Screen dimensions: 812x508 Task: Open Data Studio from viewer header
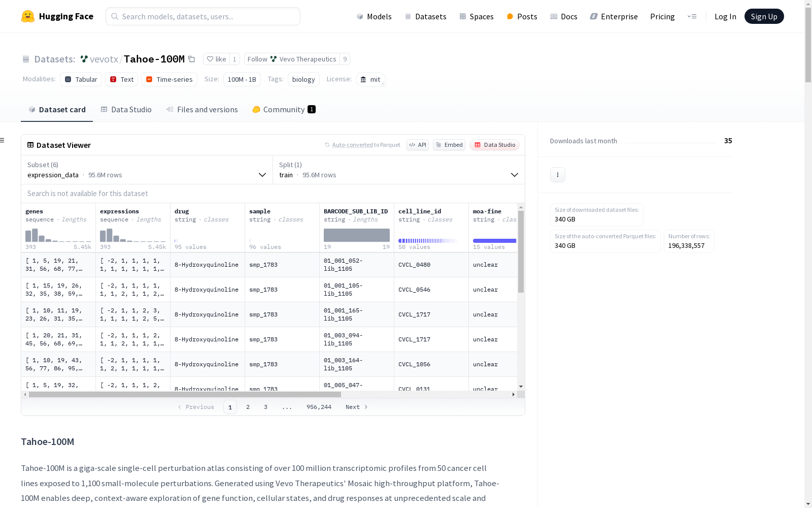[x=494, y=145]
